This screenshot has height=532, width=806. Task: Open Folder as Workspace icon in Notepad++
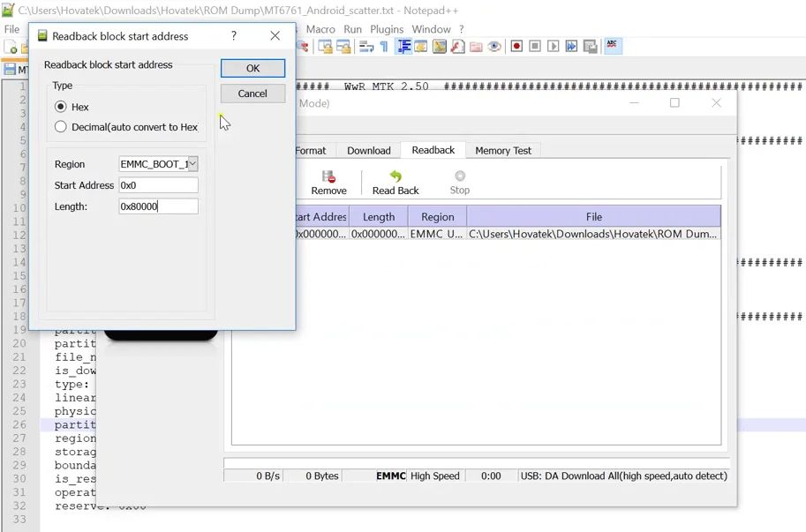476,47
